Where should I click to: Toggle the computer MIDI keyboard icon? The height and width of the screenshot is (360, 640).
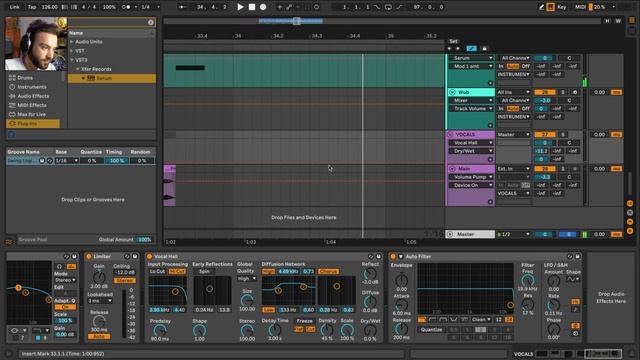[x=550, y=7]
